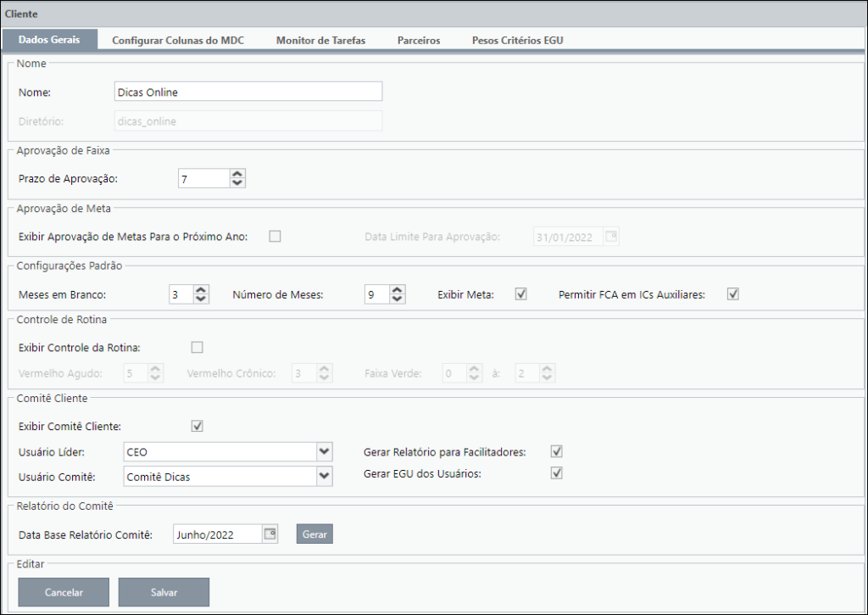Click the disabled Diretório field
Viewport: 868px width, 615px height.
[248, 120]
